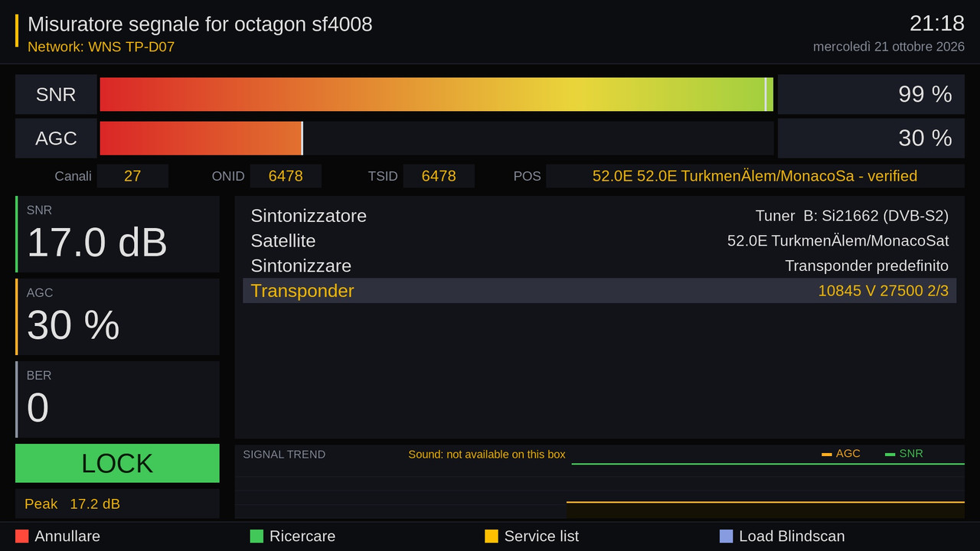Select the Annullare button label
Image resolution: width=980 pixels, height=551 pixels.
67,536
